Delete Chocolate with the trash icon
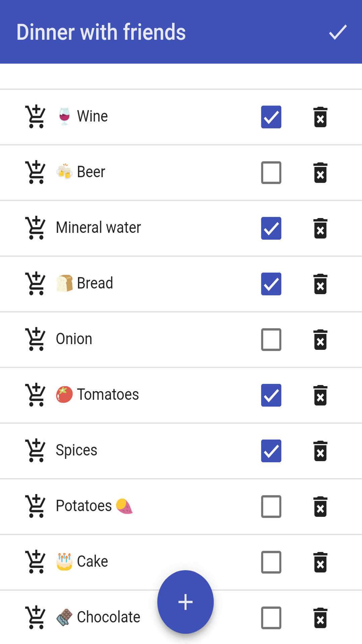The height and width of the screenshot is (644, 362). [x=320, y=618]
